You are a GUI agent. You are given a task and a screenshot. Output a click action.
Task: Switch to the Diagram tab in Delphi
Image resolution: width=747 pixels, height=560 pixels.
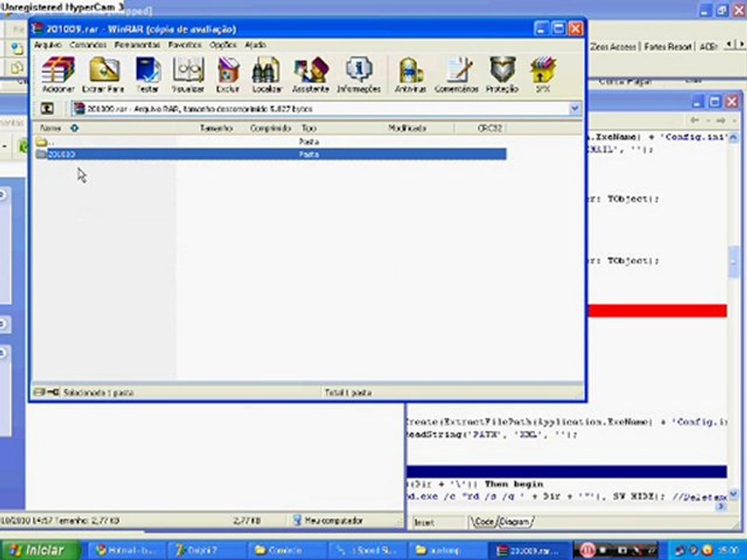(515, 522)
